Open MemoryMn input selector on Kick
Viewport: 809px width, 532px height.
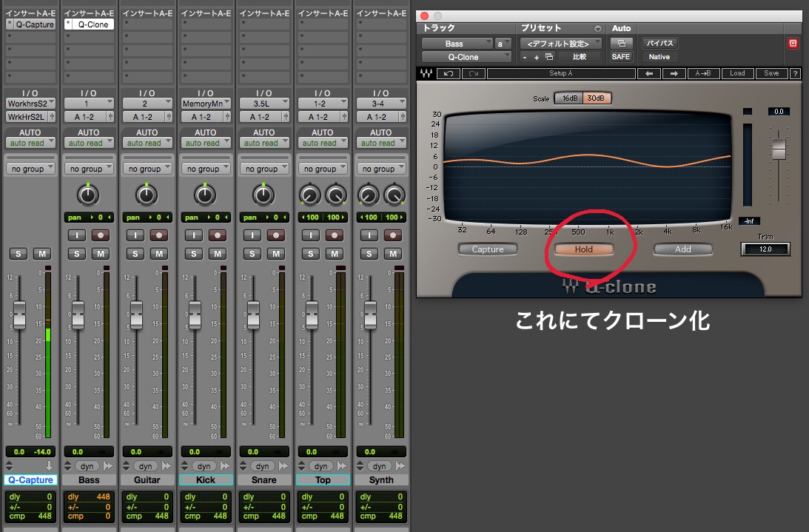click(x=206, y=103)
